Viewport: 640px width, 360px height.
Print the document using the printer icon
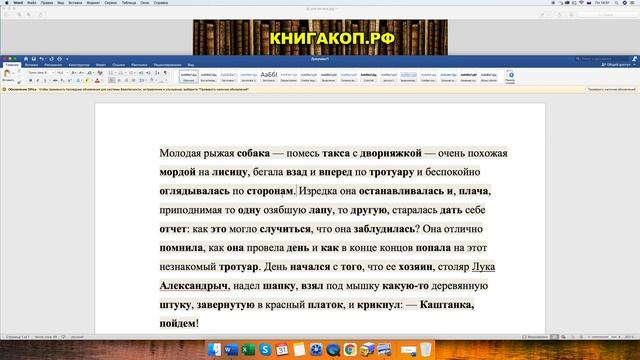point(59,59)
